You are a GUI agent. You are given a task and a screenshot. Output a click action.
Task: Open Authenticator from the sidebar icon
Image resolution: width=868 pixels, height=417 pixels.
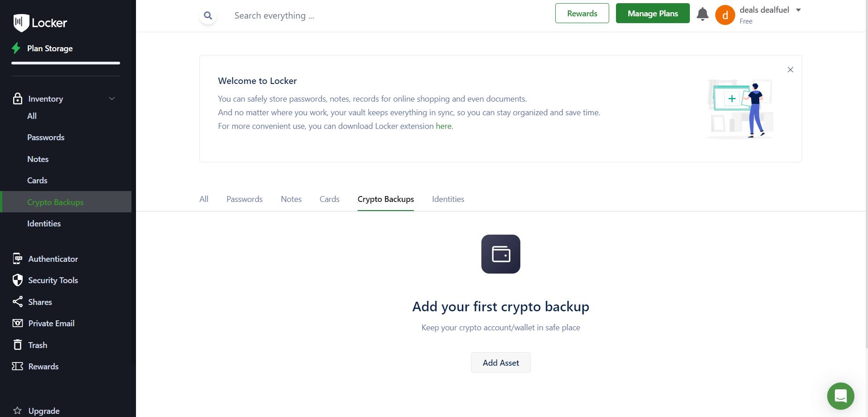point(18,259)
